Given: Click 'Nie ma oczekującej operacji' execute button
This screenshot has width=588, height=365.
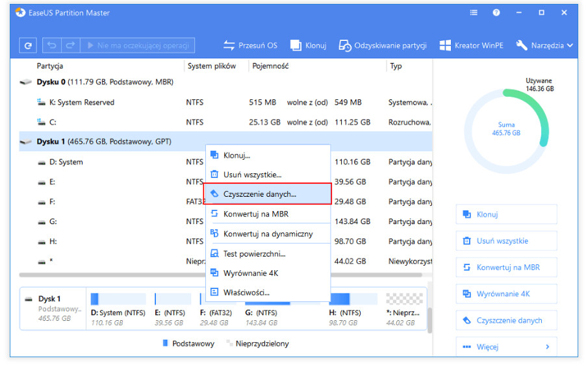Looking at the screenshot, I should (x=138, y=45).
